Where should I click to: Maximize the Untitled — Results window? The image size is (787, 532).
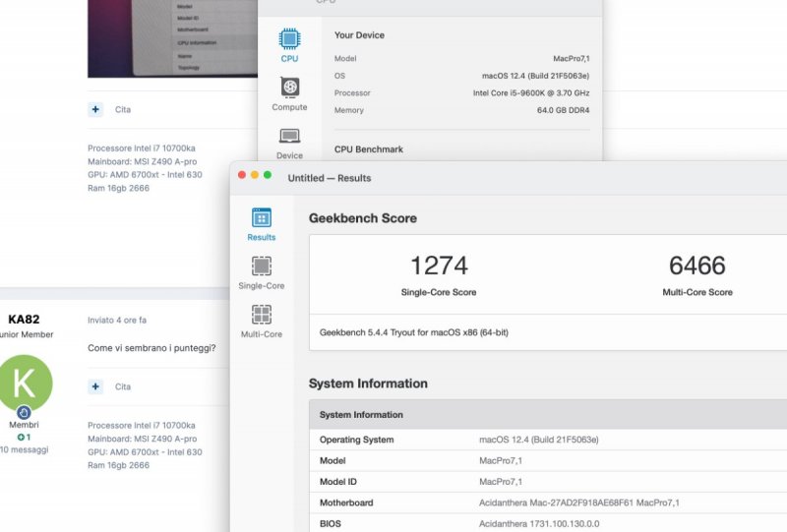click(268, 175)
